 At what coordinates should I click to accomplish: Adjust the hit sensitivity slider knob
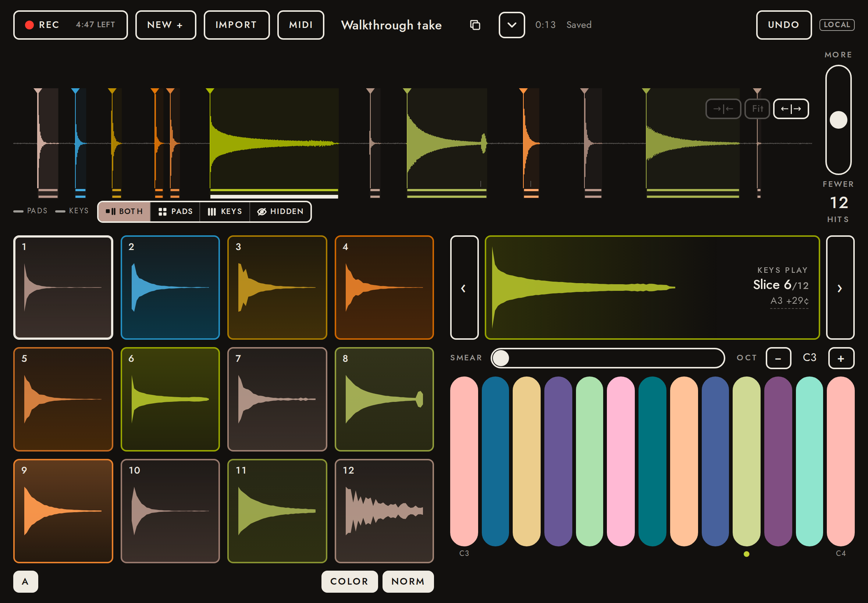tap(838, 120)
